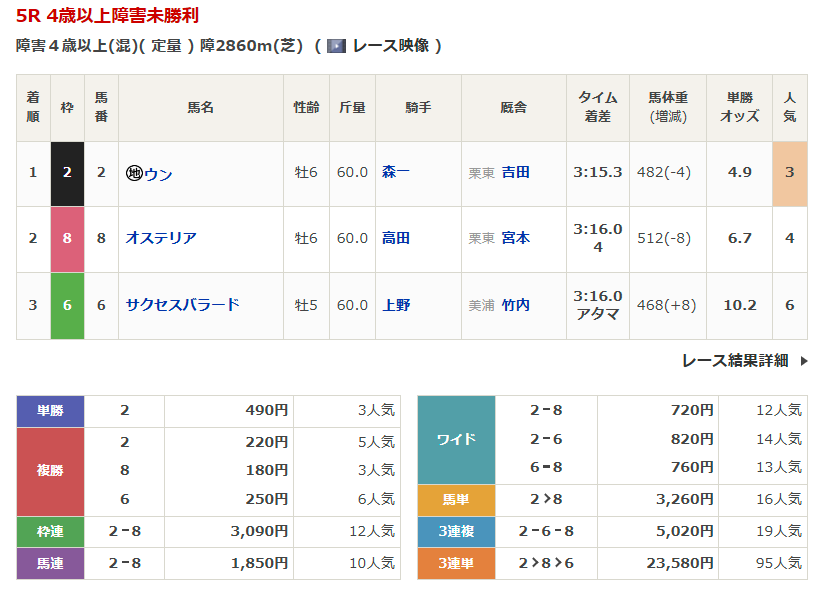The height and width of the screenshot is (590, 828).
Task: Click trainer 宮本's name
Action: (x=516, y=238)
